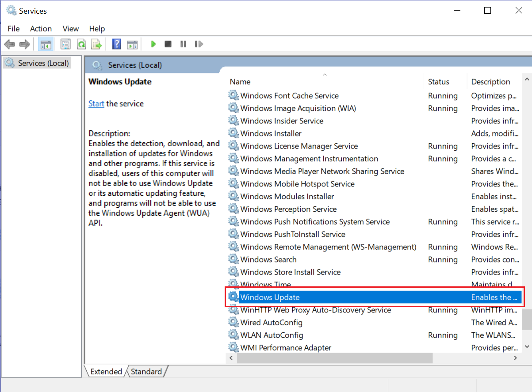The image size is (532, 392).
Task: Select Windows Push Notifications System Service
Action: 315,222
